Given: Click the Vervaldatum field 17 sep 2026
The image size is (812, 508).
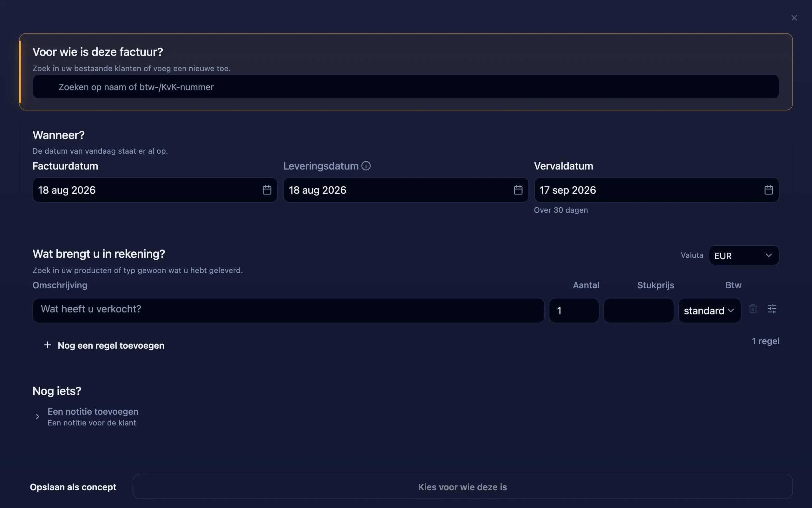Looking at the screenshot, I should click(656, 190).
